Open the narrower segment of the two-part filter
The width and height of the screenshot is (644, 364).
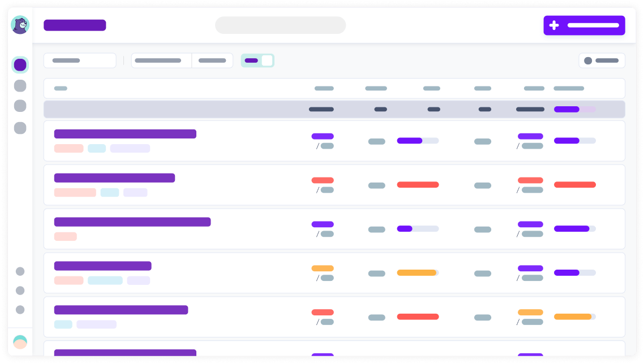click(212, 60)
